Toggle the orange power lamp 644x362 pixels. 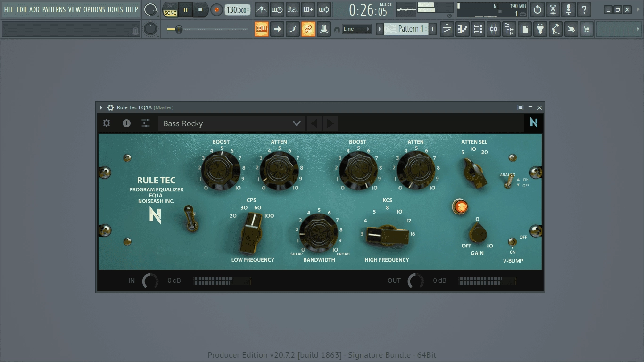coord(460,206)
